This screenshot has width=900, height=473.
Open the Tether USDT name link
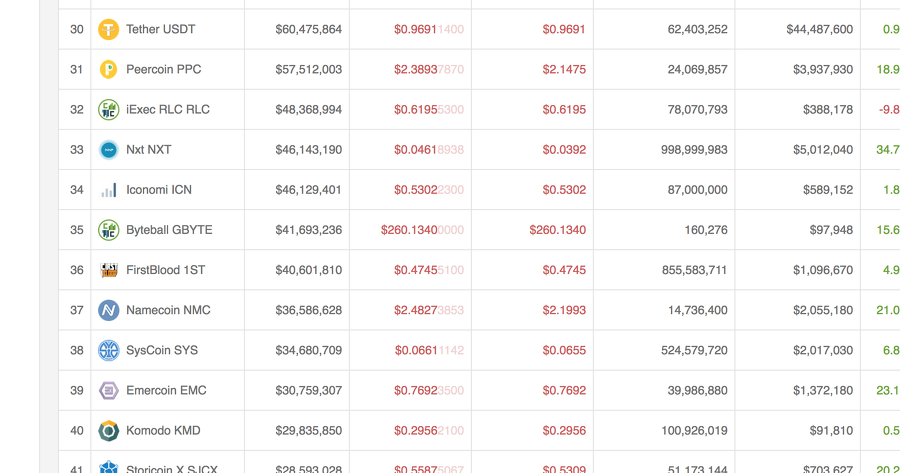(x=160, y=30)
